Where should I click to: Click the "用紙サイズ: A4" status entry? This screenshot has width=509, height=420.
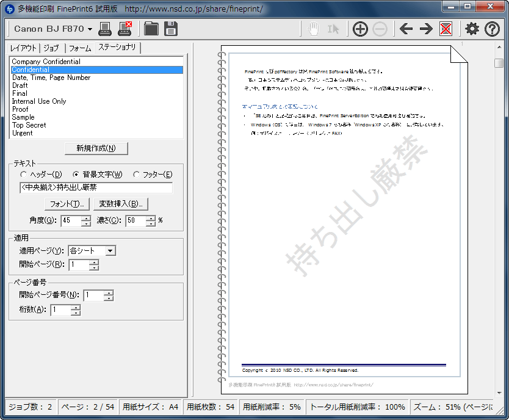click(150, 407)
